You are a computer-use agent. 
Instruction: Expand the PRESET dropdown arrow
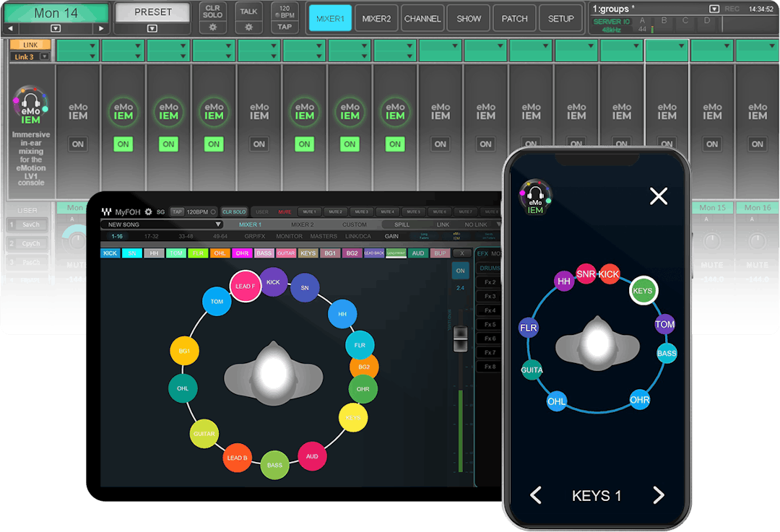tap(152, 29)
